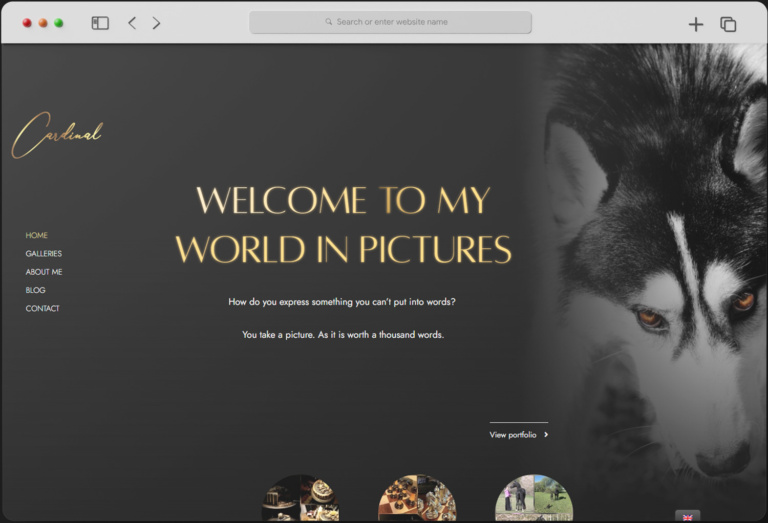Click the search magnifier icon in address bar
The height and width of the screenshot is (523, 768).
[329, 22]
